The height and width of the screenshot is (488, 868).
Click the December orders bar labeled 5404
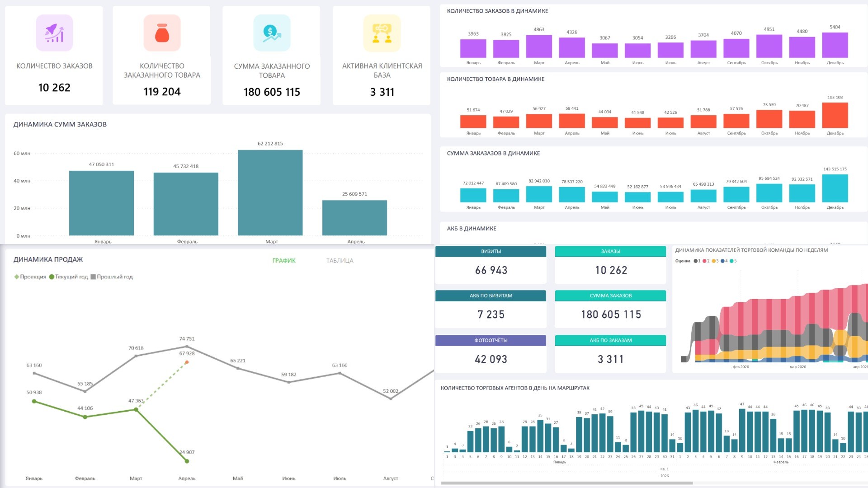coord(835,45)
